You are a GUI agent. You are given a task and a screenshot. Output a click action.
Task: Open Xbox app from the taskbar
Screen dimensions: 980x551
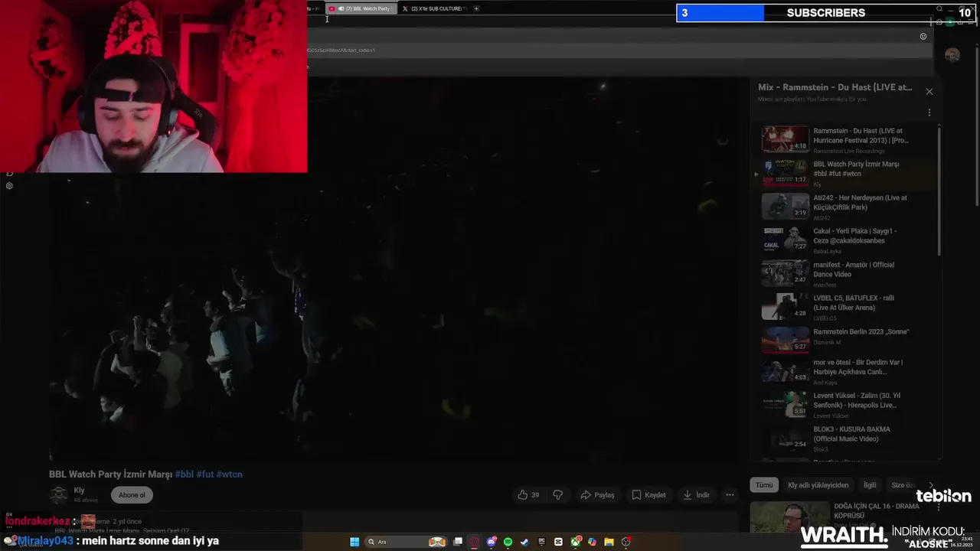click(x=576, y=542)
